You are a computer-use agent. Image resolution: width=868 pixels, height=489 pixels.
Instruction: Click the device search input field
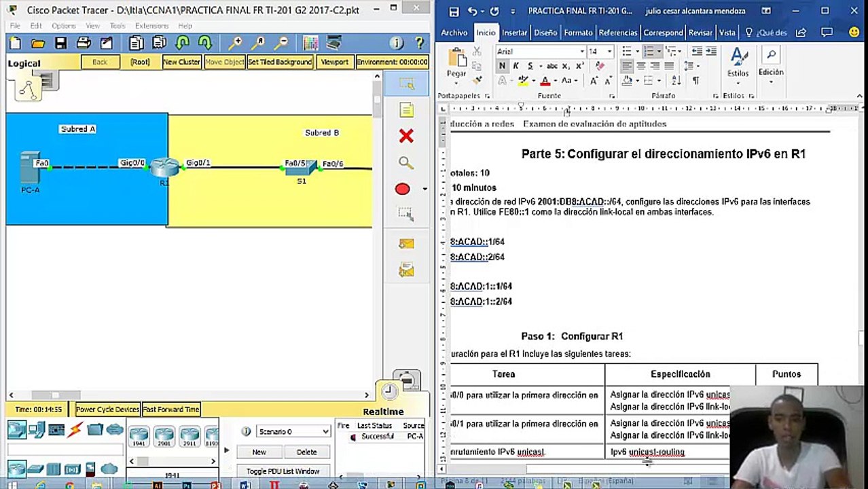coord(65,450)
